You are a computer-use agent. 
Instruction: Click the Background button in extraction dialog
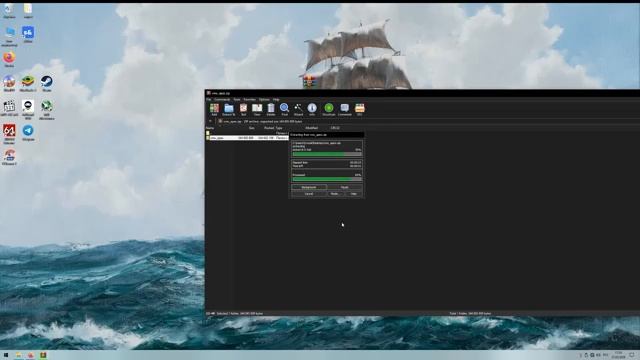pos(309,187)
